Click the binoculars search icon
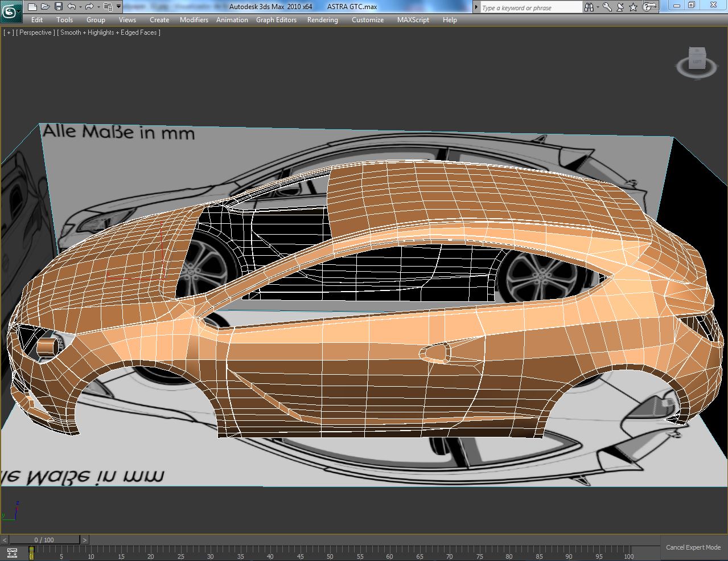This screenshot has height=561, width=728. click(589, 7)
